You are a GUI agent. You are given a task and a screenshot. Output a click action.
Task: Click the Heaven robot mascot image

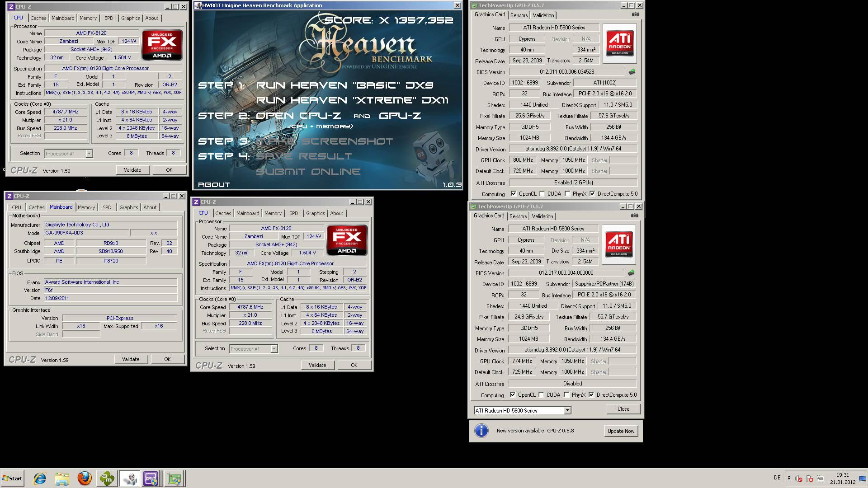tap(430, 158)
